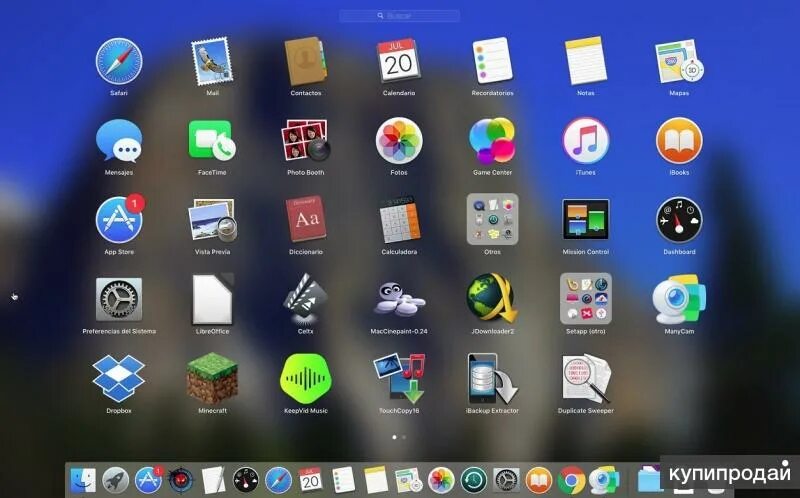800x498 pixels.
Task: Open the Contactos app
Action: pos(306,62)
